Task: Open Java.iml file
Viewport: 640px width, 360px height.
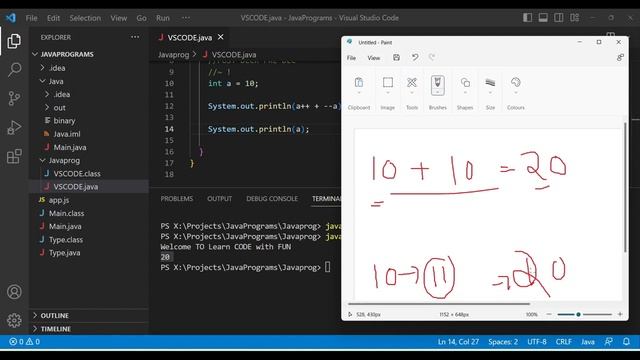Action: click(x=67, y=134)
